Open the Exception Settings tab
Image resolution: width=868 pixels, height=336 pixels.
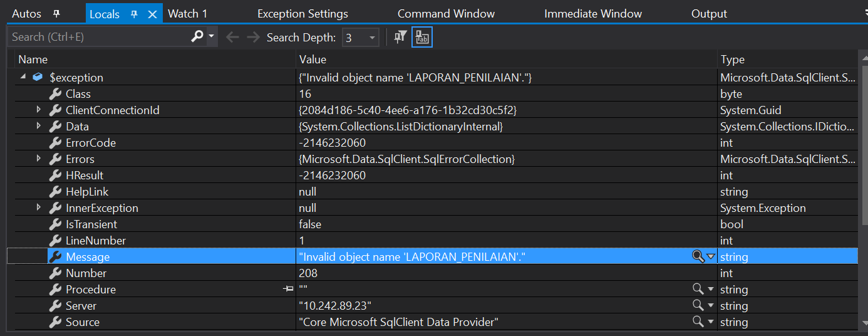tap(302, 13)
